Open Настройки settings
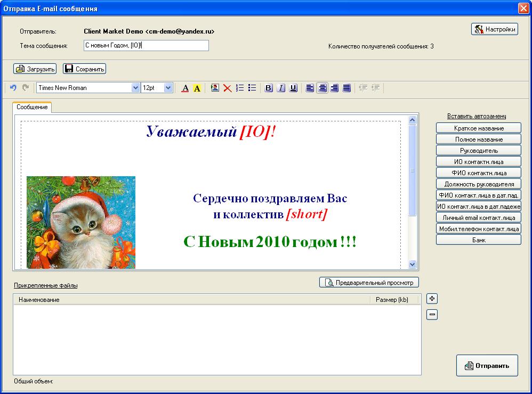532x394 pixels. point(495,29)
